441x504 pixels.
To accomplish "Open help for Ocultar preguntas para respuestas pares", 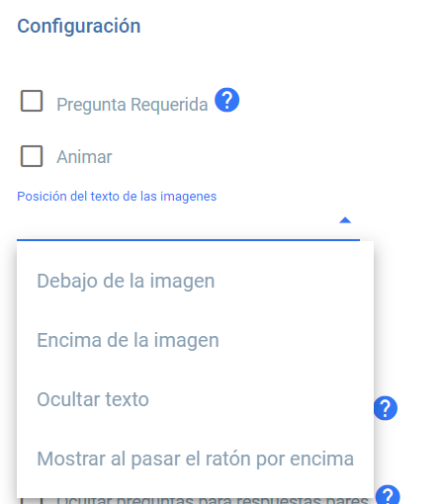I will click(388, 495).
